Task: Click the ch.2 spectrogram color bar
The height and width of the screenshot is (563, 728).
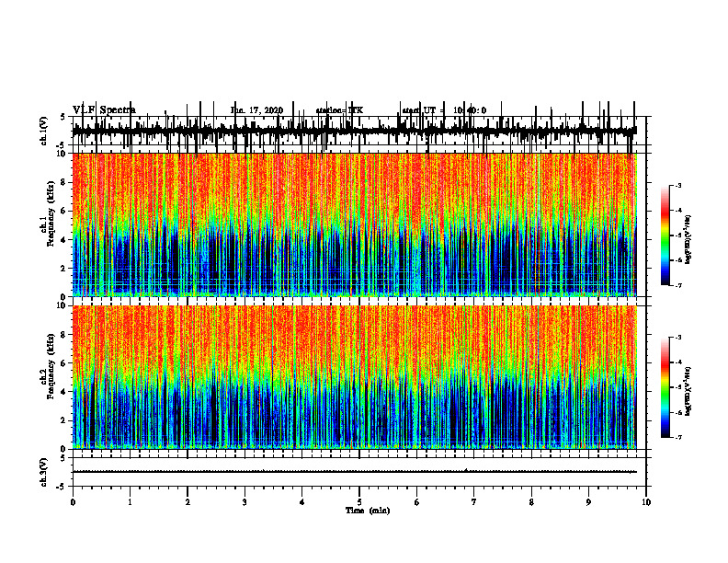Action: (665, 387)
